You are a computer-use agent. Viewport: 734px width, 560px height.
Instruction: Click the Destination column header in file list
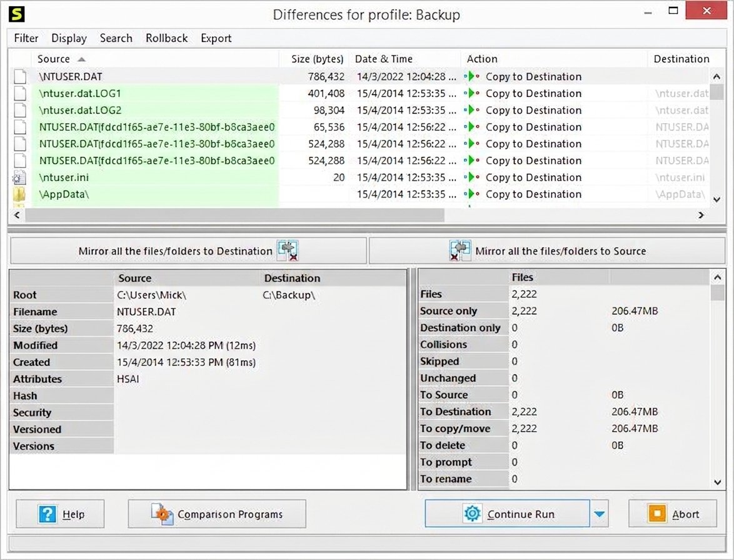tap(681, 59)
